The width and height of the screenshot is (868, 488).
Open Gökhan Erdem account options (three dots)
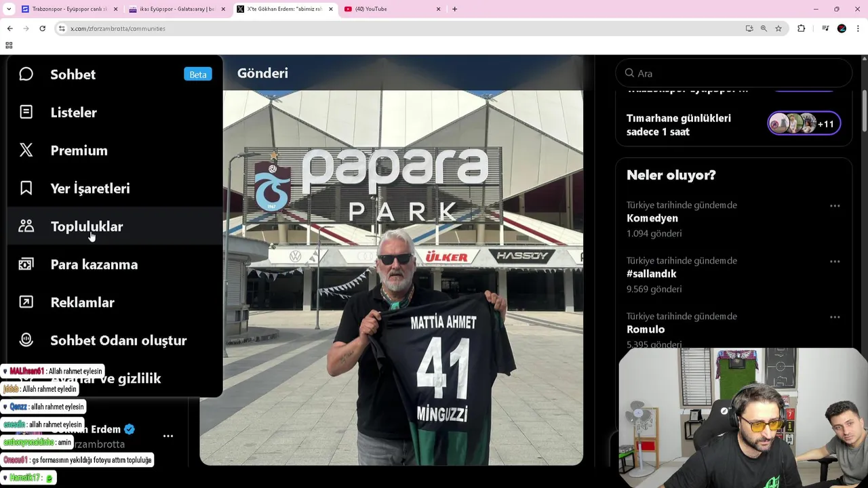[x=168, y=436]
